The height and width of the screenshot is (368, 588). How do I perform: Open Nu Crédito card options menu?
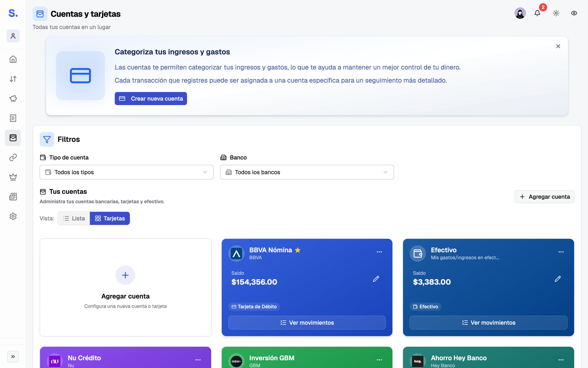(x=198, y=360)
